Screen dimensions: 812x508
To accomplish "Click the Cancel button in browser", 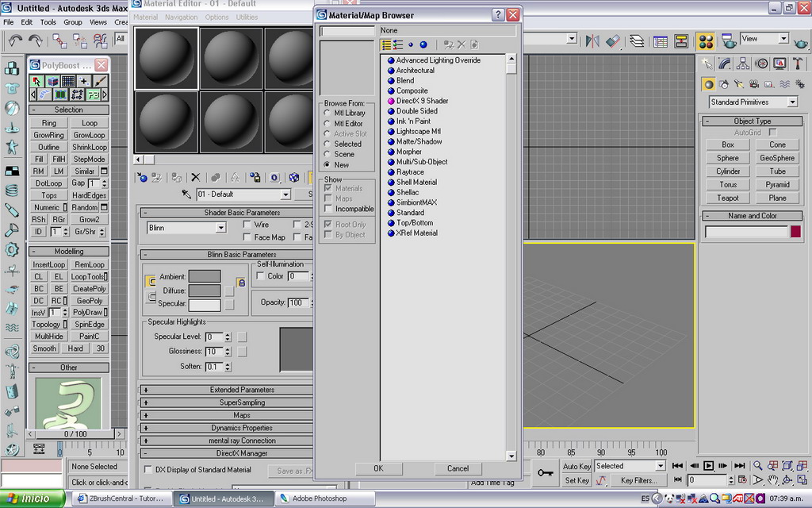I will point(458,468).
